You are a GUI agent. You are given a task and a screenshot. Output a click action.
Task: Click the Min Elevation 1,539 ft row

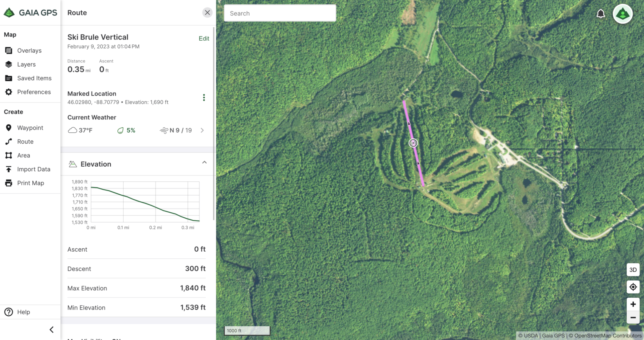[x=137, y=307]
